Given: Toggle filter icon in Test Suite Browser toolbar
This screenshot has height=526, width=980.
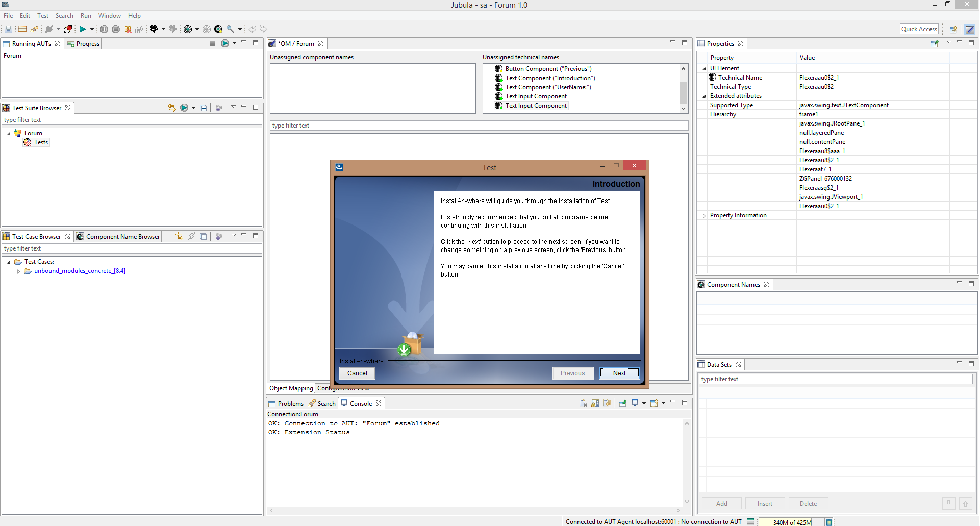Looking at the screenshot, I should coord(219,108).
